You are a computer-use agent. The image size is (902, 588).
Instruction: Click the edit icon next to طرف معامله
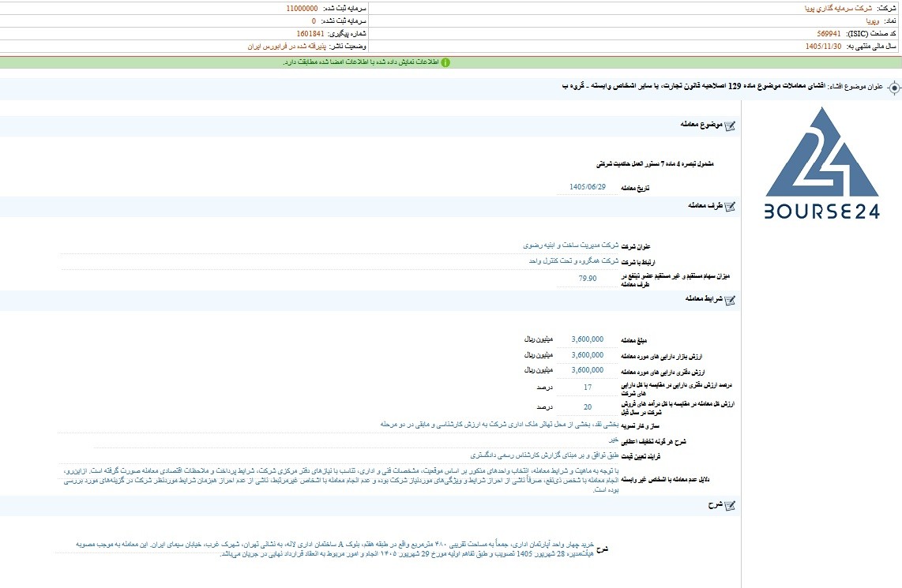[730, 206]
